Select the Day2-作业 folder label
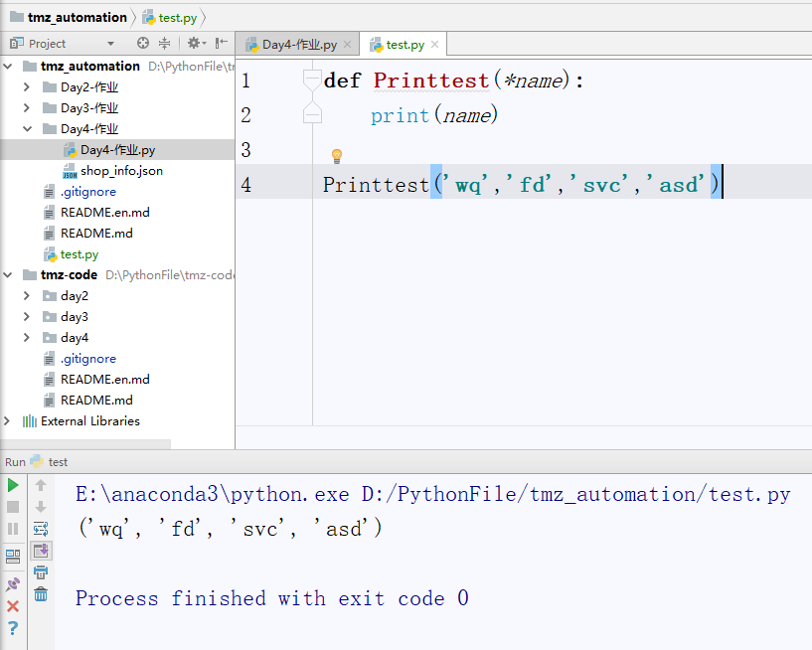This screenshot has width=812, height=650. 89,87
